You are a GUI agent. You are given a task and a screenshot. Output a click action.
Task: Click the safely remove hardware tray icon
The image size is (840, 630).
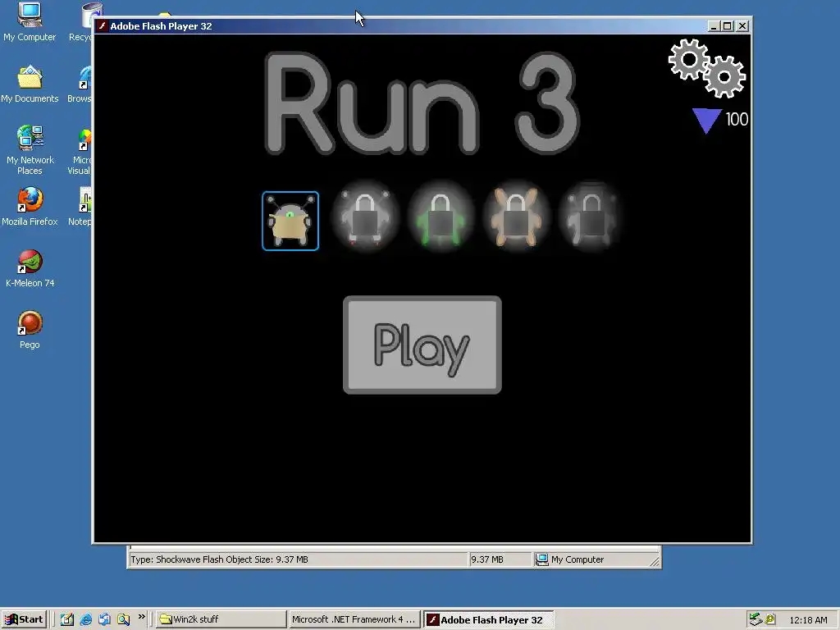pos(756,619)
